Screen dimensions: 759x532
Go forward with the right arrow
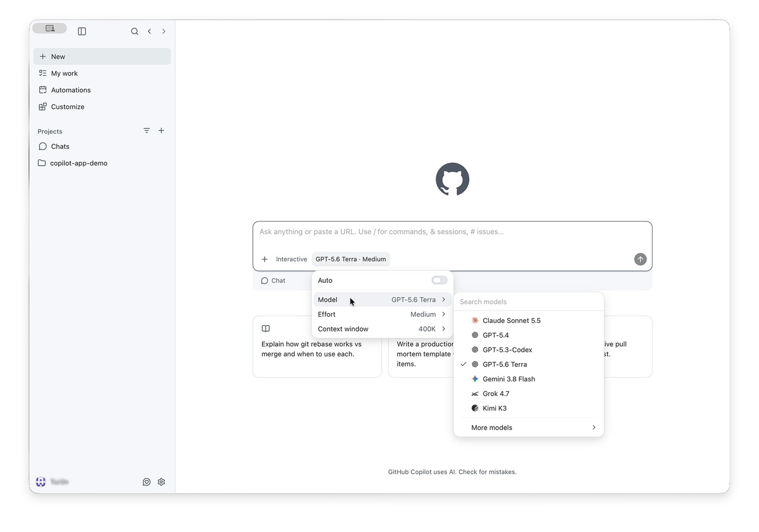(164, 31)
